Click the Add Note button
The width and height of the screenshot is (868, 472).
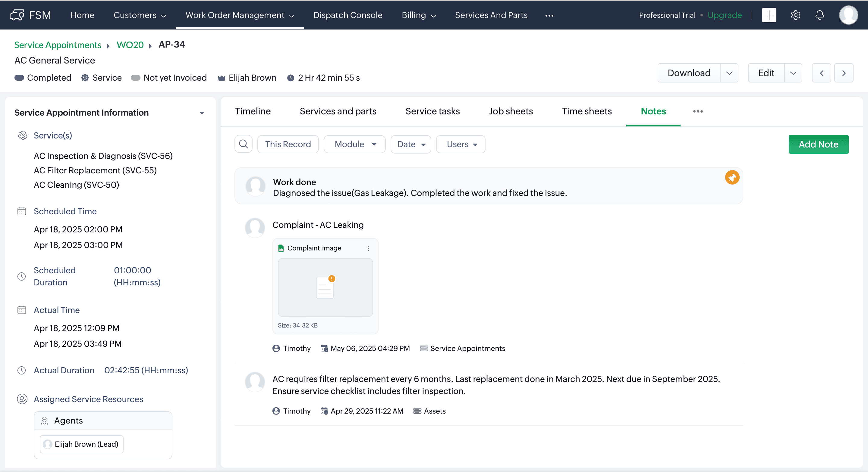[818, 144]
